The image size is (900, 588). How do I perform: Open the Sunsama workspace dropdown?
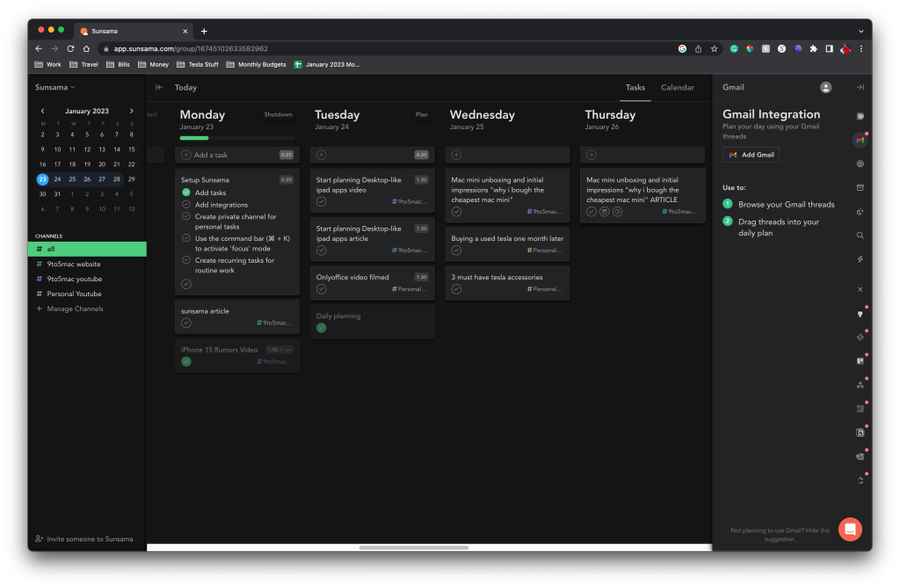tap(54, 87)
